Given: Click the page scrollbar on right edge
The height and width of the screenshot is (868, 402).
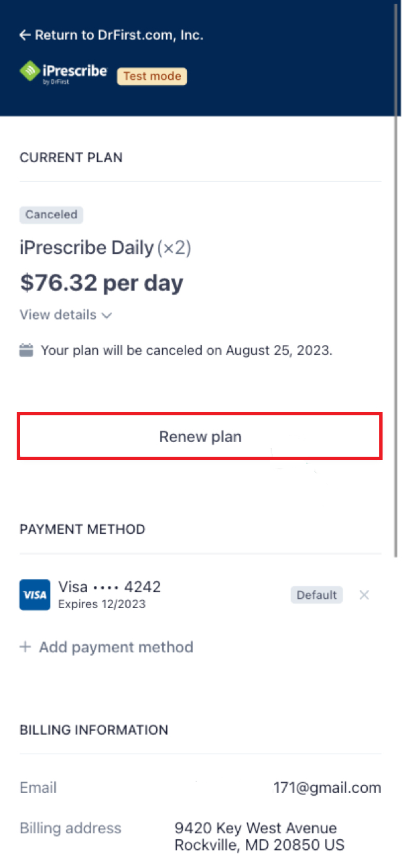Looking at the screenshot, I should 398,335.
